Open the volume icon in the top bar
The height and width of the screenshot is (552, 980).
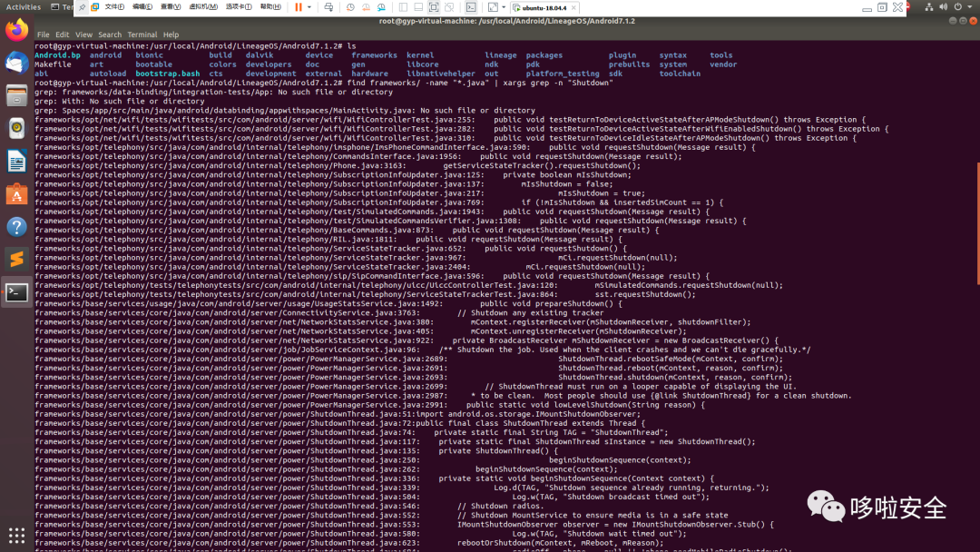943,7
